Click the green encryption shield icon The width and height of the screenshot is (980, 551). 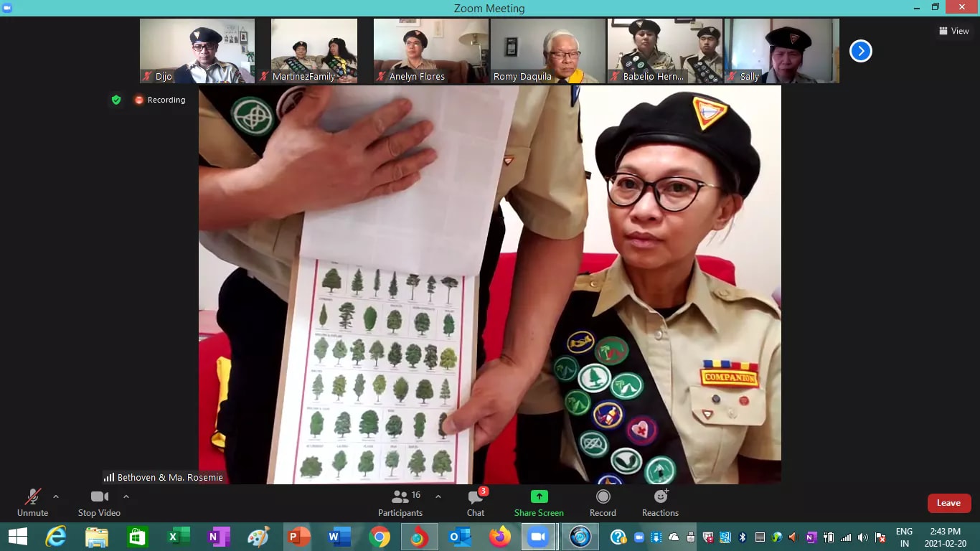[116, 100]
